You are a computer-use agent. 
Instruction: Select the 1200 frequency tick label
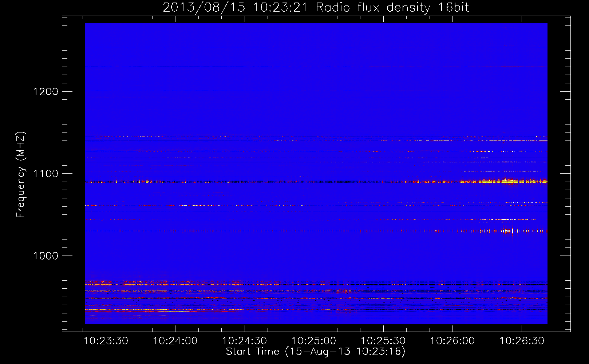click(x=46, y=91)
